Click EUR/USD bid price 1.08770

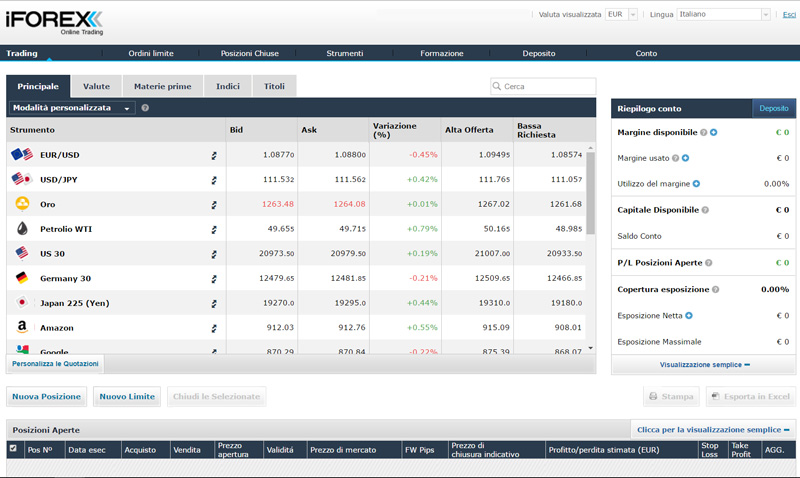(279, 155)
